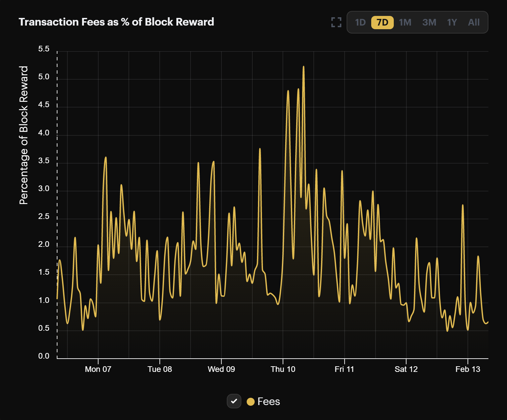The image size is (507, 420).
Task: Select the 3M time range button
Action: coord(429,22)
